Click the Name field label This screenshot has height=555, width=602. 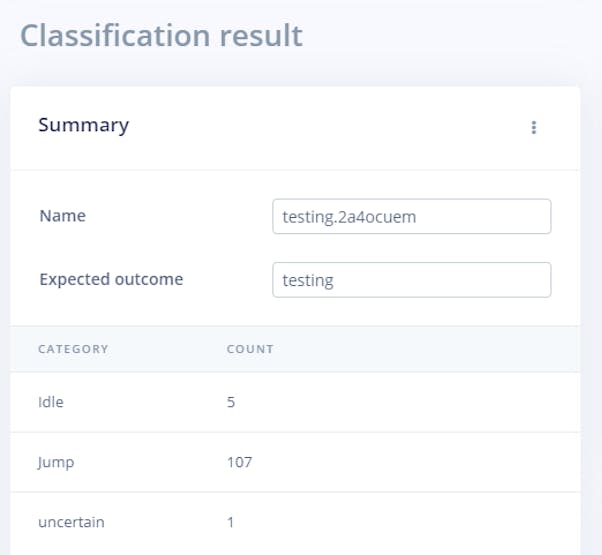point(62,216)
